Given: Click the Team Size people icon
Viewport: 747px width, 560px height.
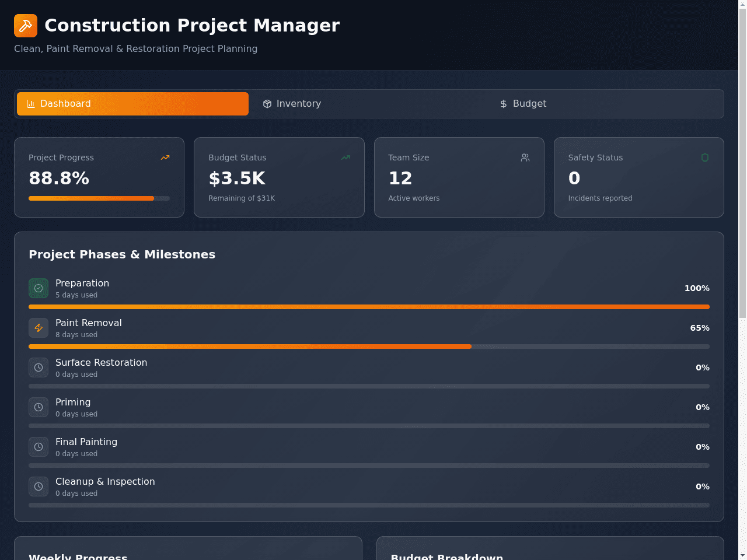Looking at the screenshot, I should 525,157.
